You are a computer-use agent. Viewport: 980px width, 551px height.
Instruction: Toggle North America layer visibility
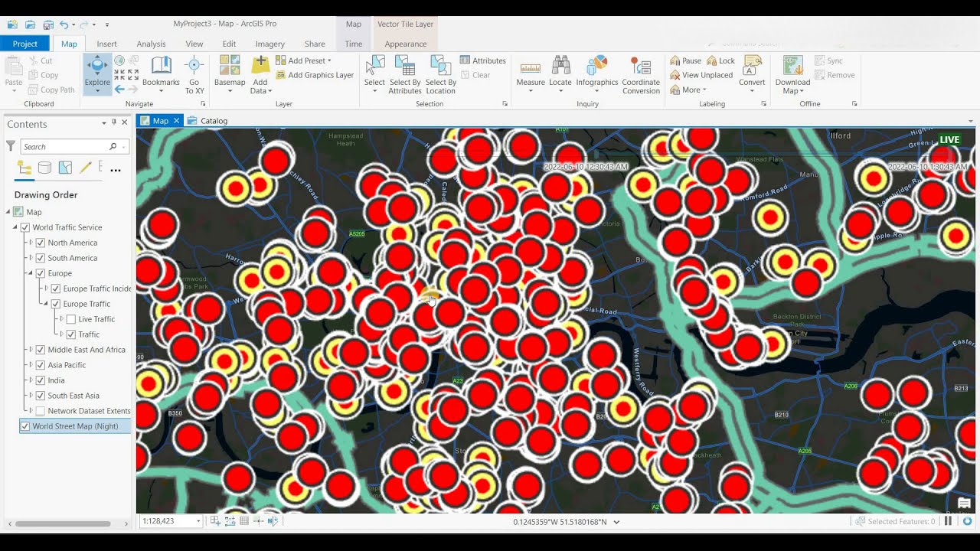point(41,243)
